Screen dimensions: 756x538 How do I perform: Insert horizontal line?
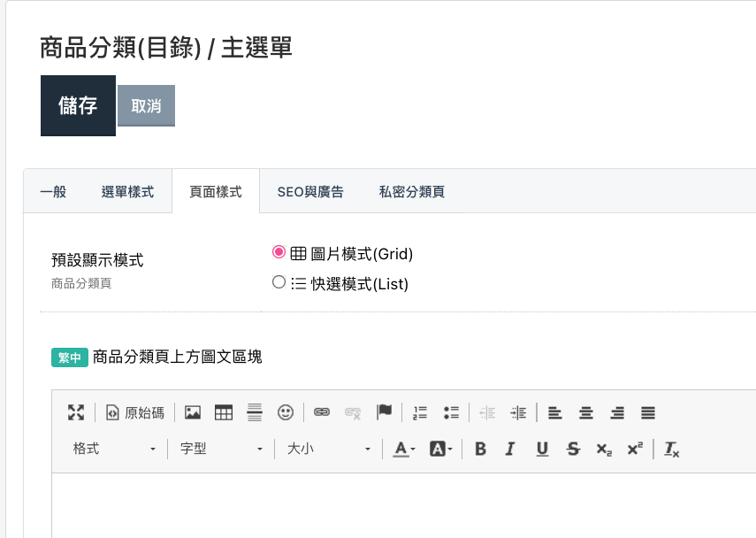click(254, 412)
